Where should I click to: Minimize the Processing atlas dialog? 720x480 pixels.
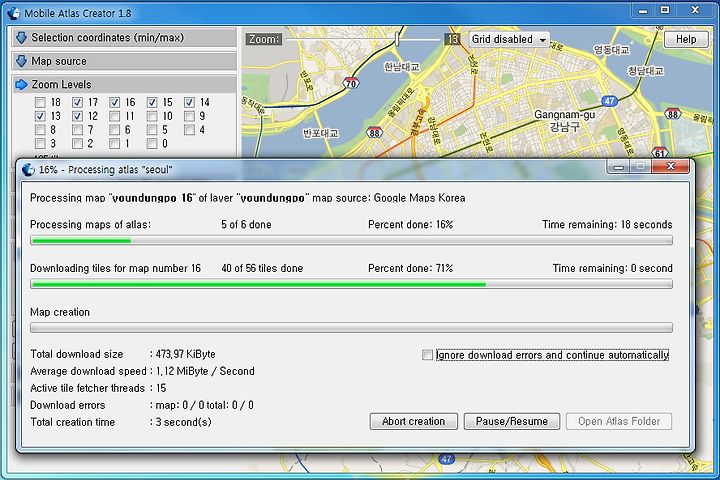pyautogui.click(x=618, y=166)
